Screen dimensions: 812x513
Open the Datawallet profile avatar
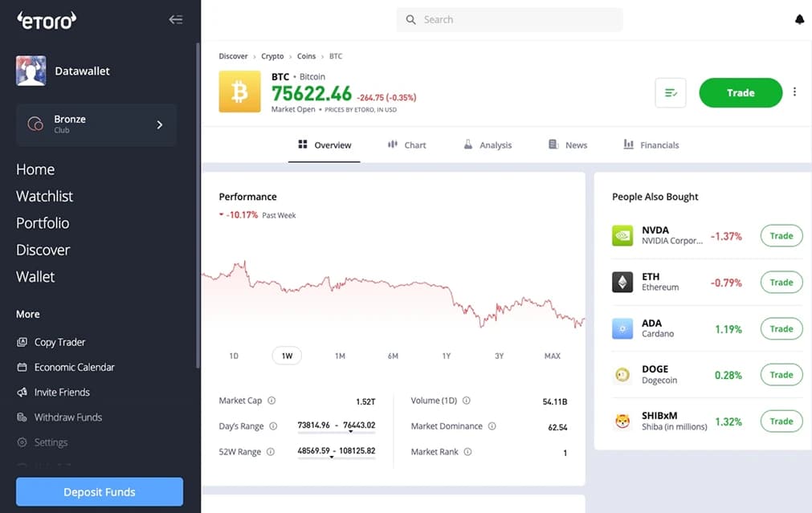click(31, 71)
